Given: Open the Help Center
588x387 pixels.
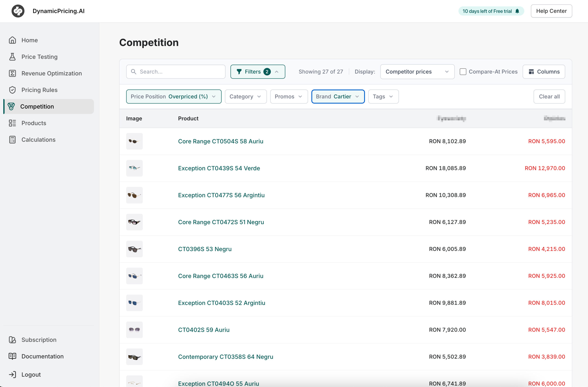Looking at the screenshot, I should click(x=551, y=11).
